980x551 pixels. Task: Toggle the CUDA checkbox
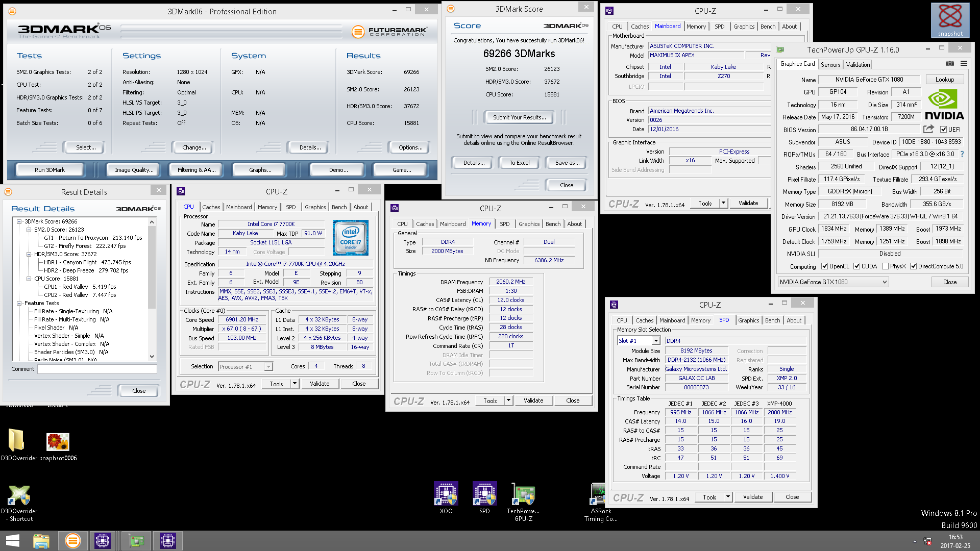[857, 266]
